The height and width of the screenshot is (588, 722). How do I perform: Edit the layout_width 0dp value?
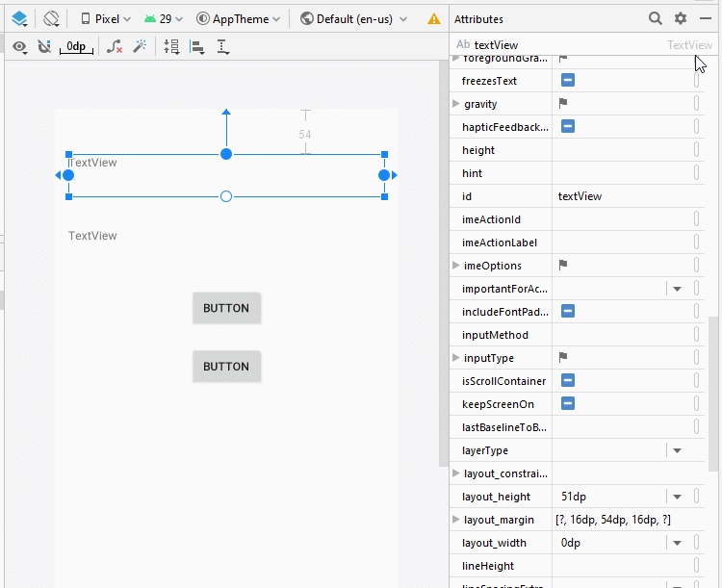tap(609, 543)
